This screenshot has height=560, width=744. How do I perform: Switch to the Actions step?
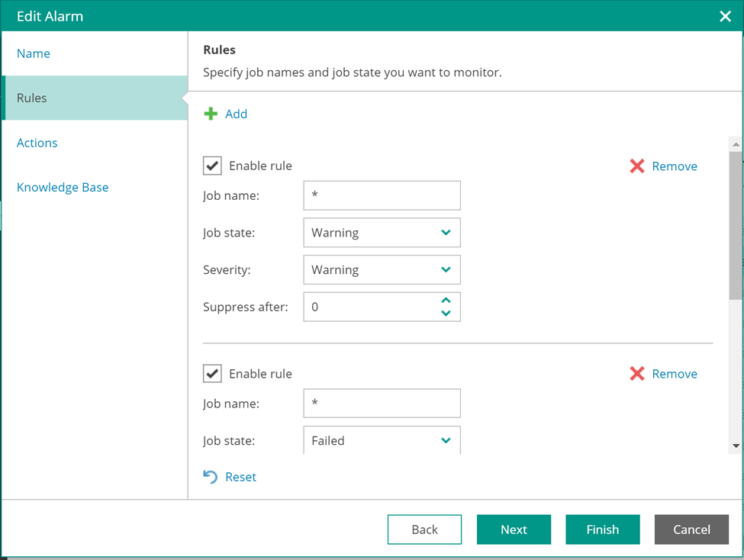tap(37, 143)
